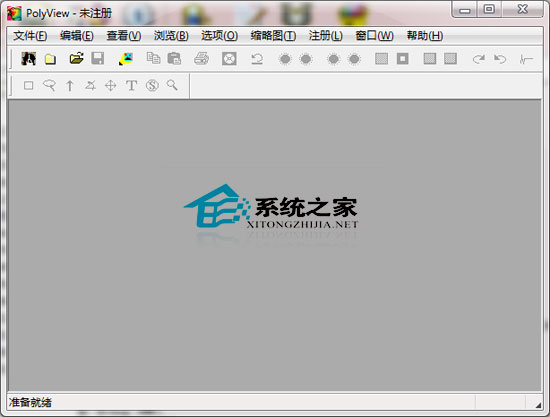Viewport: 550px width, 417px height.
Task: Select the circled S stamp tool
Action: coord(152,85)
